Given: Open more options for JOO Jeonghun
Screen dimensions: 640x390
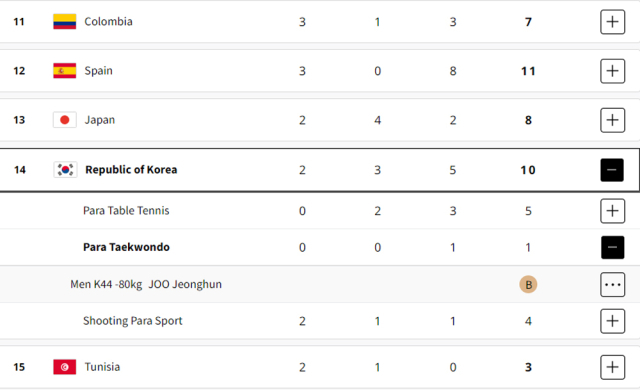Looking at the screenshot, I should click(612, 284).
